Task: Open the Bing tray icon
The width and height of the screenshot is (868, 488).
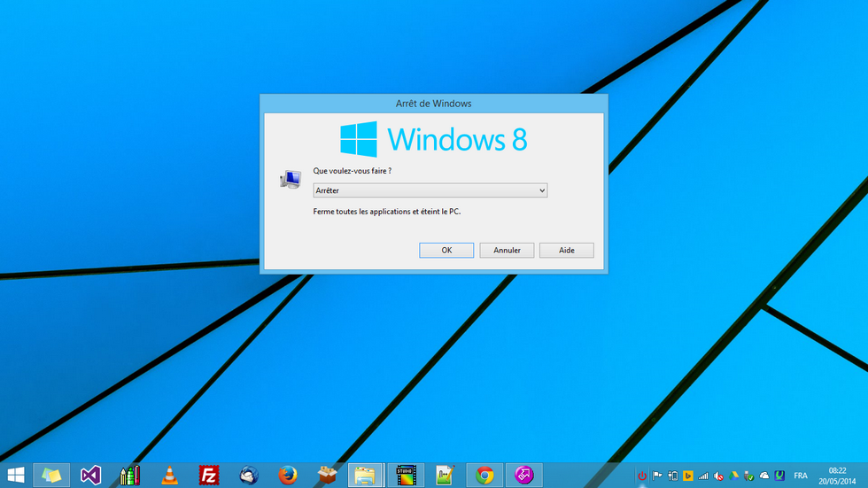Action: [x=688, y=476]
